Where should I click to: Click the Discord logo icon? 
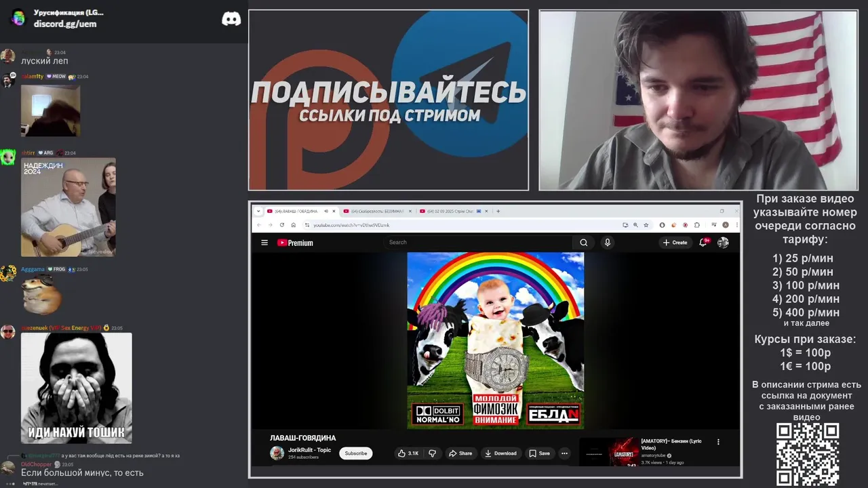point(231,19)
